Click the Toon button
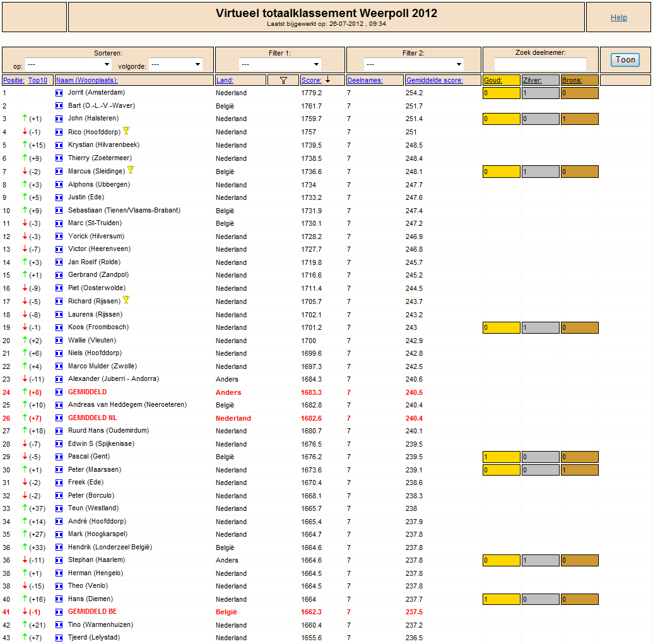This screenshot has height=644, width=653. click(625, 60)
